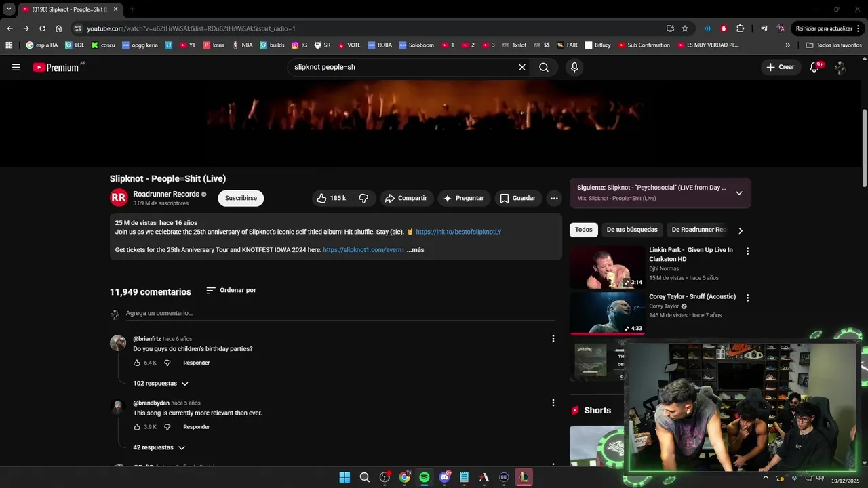Open the Windows Start menu

point(344,477)
